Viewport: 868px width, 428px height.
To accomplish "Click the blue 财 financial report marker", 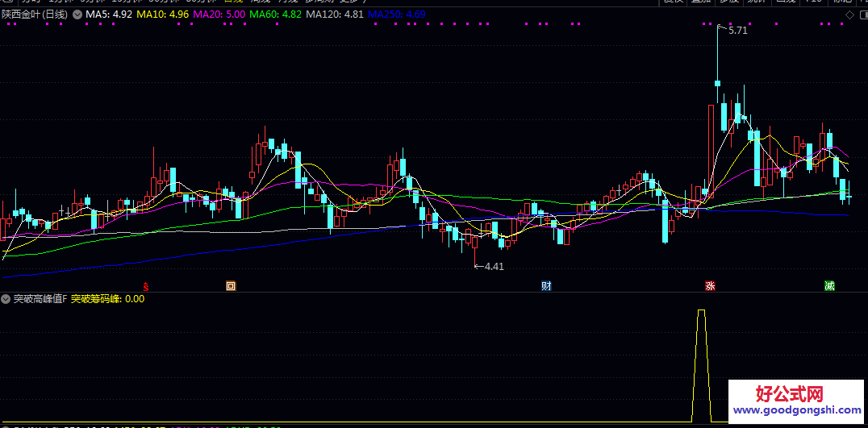I will point(546,285).
